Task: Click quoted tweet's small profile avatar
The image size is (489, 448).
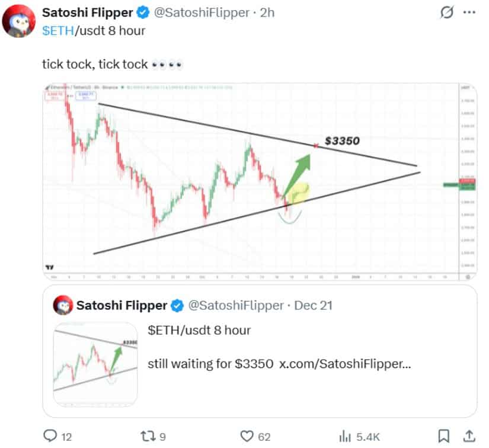Action: pos(63,306)
